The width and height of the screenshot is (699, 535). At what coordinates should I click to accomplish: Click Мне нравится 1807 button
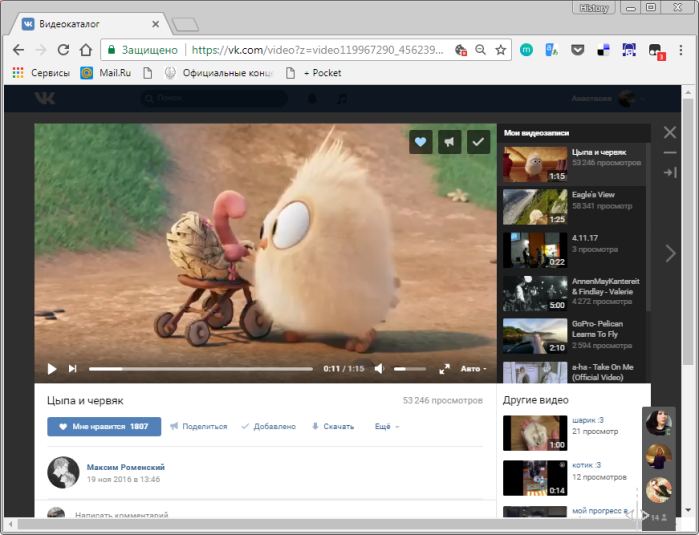[104, 427]
